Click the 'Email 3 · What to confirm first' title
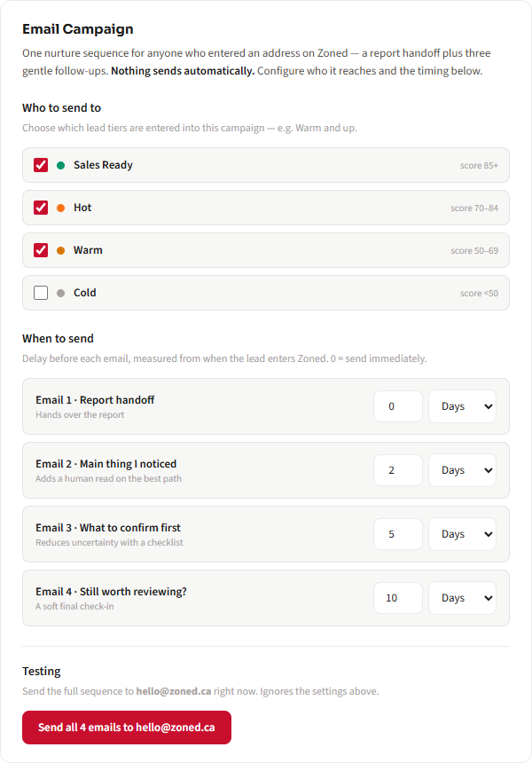532x763 pixels. [x=108, y=528]
